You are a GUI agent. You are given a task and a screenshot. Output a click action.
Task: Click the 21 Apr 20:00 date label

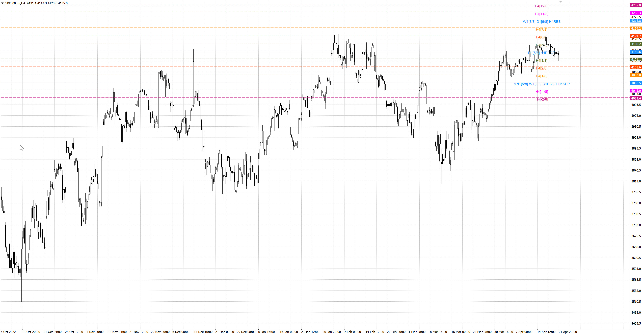tap(568, 332)
